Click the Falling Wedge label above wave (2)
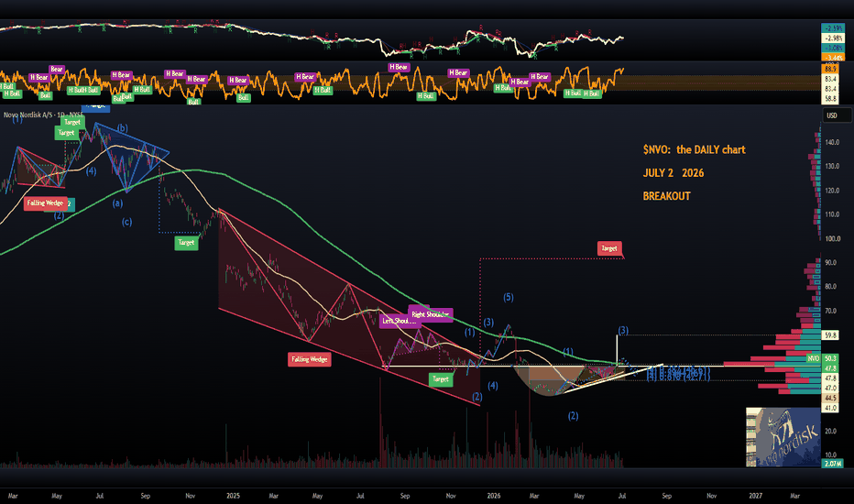Viewport: 854px width, 504px height. [x=45, y=203]
